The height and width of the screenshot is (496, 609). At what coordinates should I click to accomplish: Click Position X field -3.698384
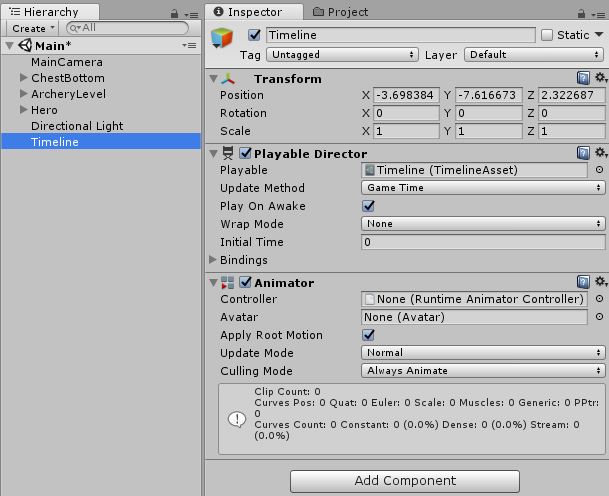(406, 95)
